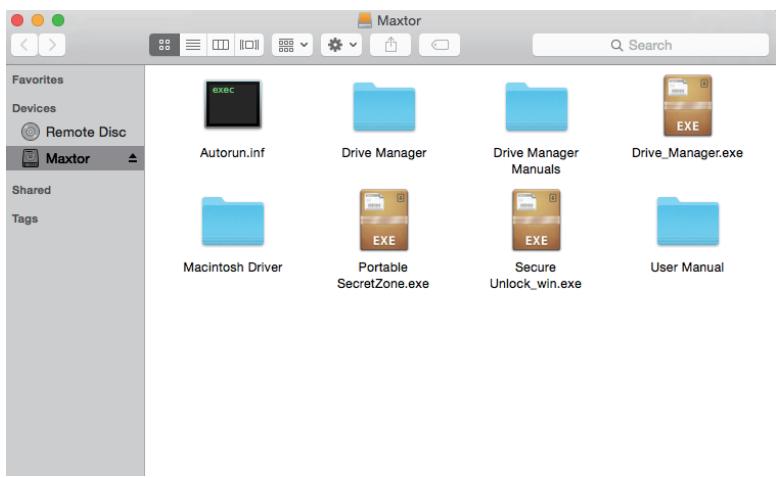Select Maxtor in the sidebar
782x478 pixels.
pyautogui.click(x=75, y=158)
